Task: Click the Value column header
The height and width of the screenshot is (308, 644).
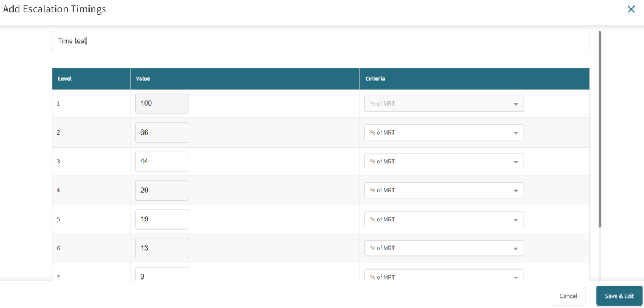Action: click(x=245, y=78)
